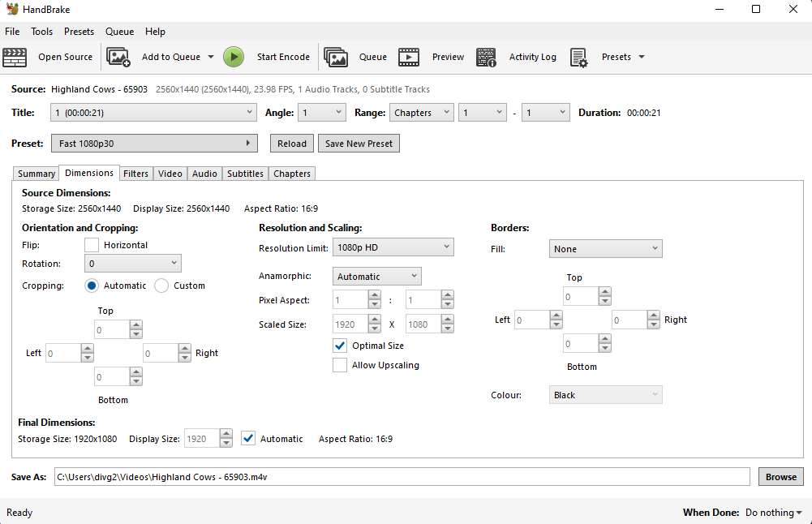812x524 pixels.
Task: Select Custom cropping radio button
Action: (x=161, y=286)
